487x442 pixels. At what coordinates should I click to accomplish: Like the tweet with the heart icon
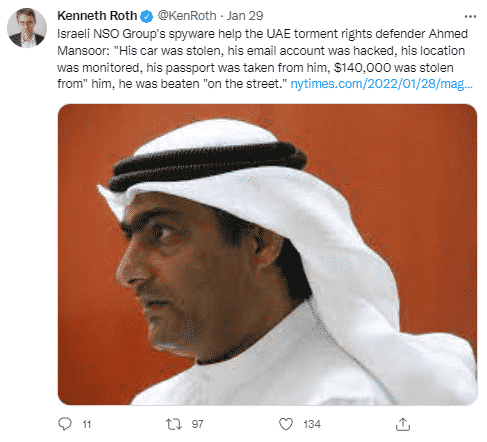tap(286, 424)
